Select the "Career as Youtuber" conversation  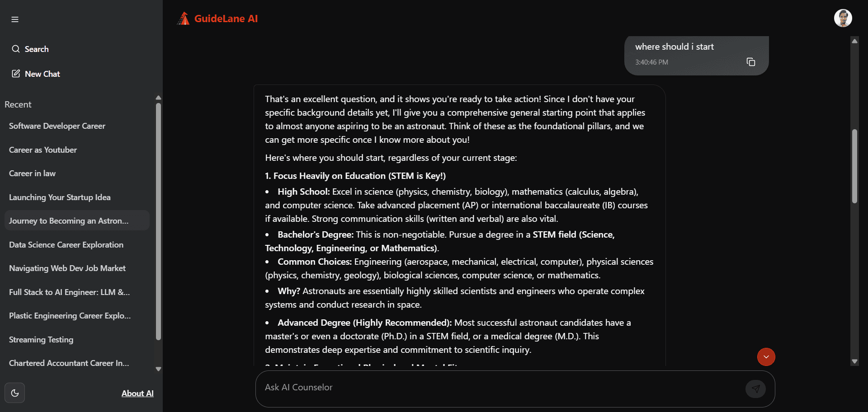[x=42, y=150]
